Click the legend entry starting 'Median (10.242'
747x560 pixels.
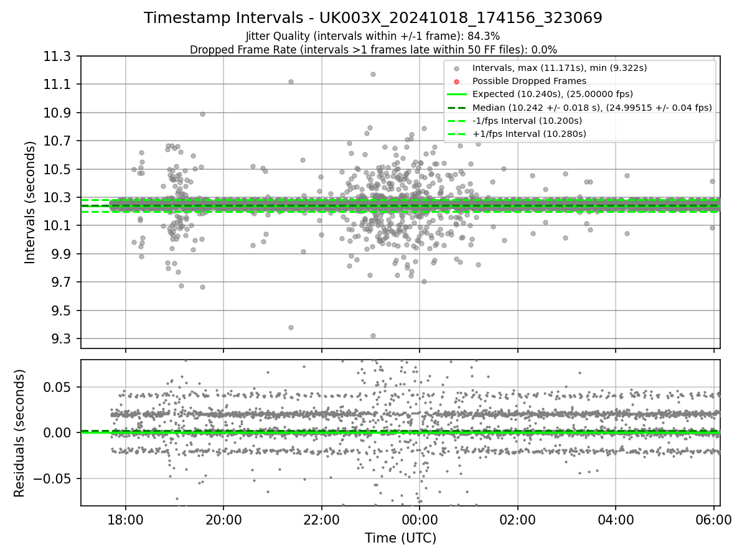pos(592,107)
